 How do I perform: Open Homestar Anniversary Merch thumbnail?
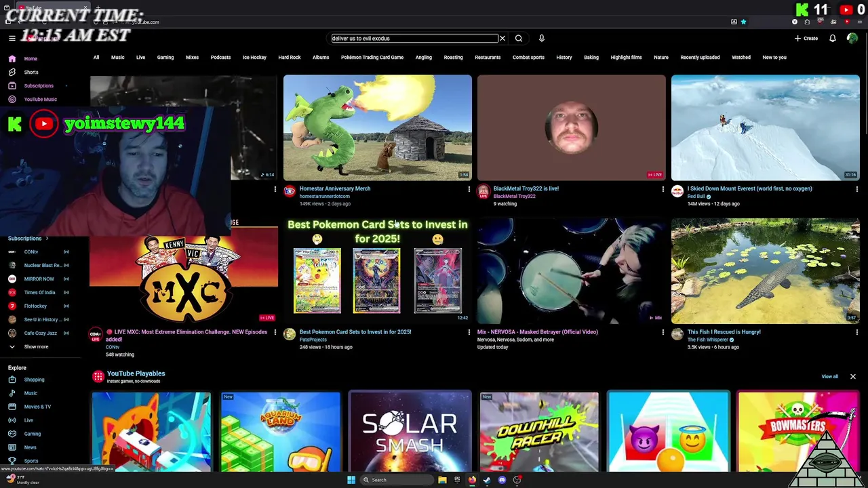[x=378, y=127]
